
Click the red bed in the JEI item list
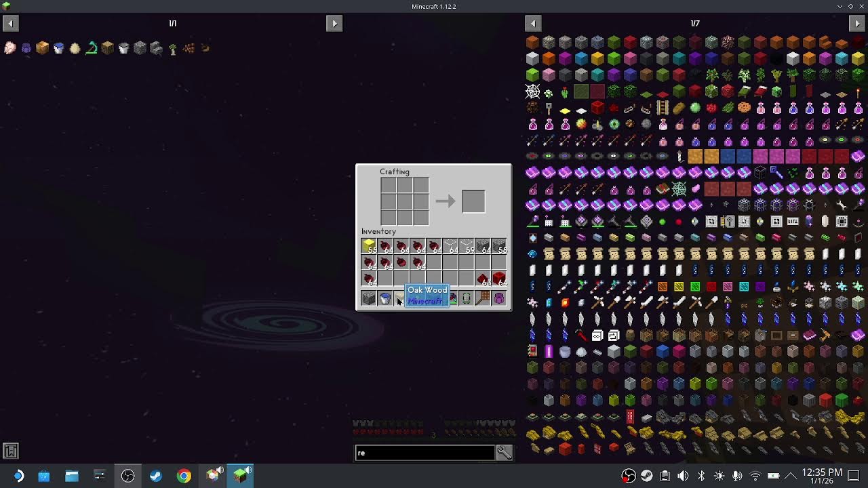(x=760, y=91)
